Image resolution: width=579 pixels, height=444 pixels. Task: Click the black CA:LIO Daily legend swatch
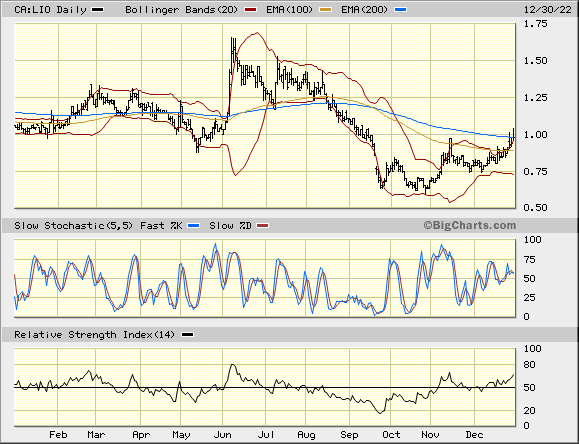pyautogui.click(x=98, y=10)
